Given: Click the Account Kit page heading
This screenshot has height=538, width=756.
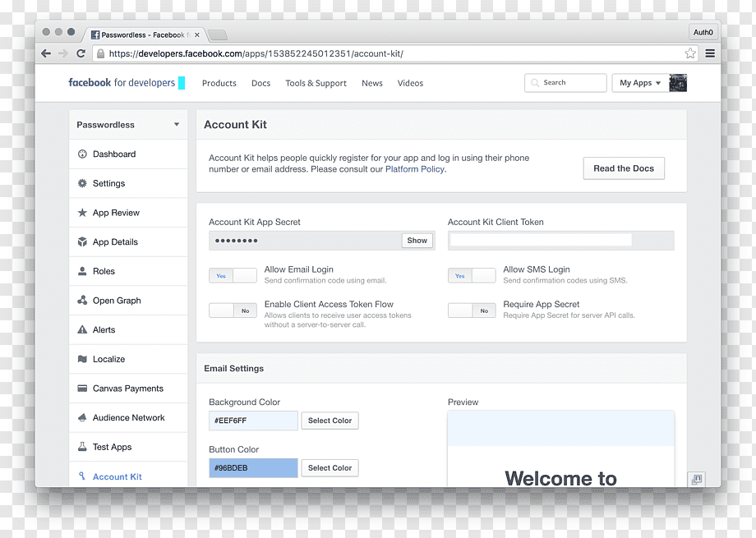Looking at the screenshot, I should [x=235, y=124].
